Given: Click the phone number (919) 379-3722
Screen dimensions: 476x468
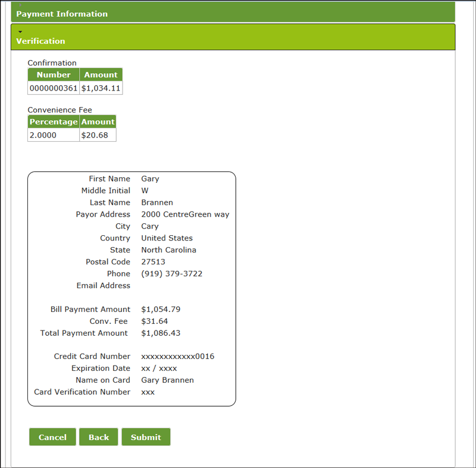Looking at the screenshot, I should point(171,274).
